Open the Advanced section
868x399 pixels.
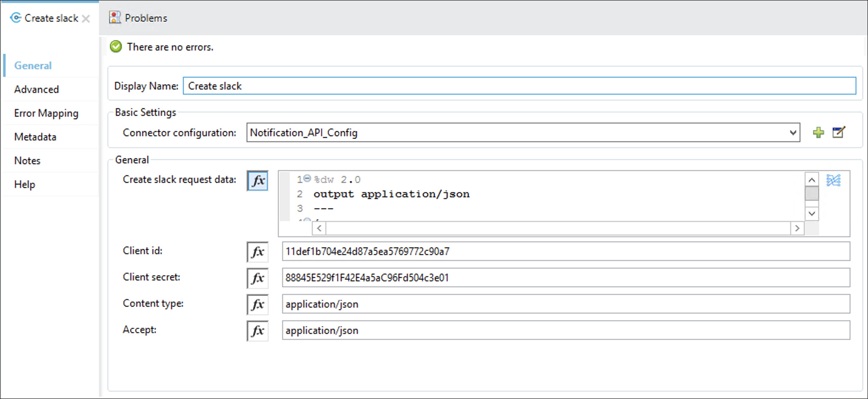click(36, 89)
